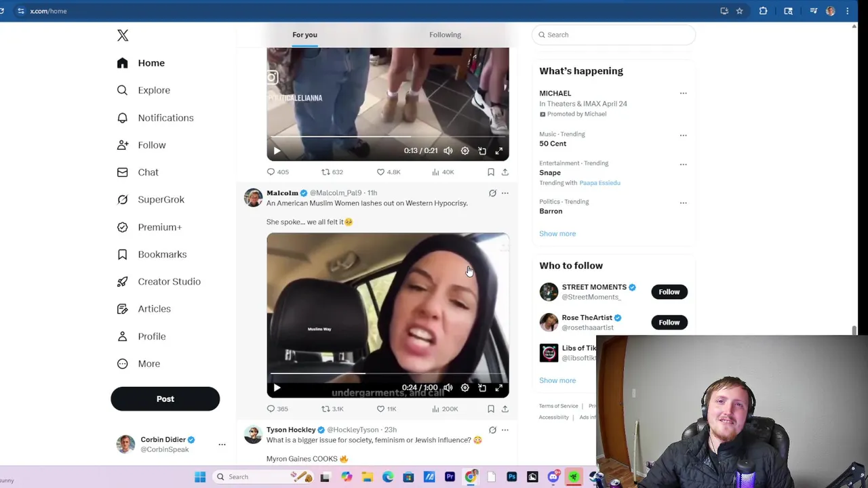Open options for the Barron trend
This screenshot has width=868, height=488.
click(683, 203)
